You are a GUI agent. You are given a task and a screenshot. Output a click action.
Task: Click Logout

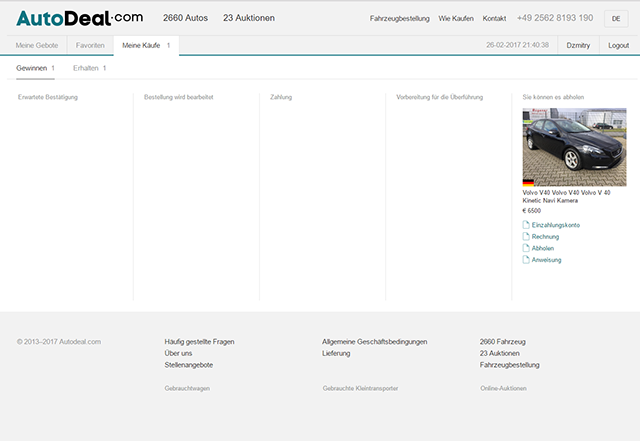point(618,45)
